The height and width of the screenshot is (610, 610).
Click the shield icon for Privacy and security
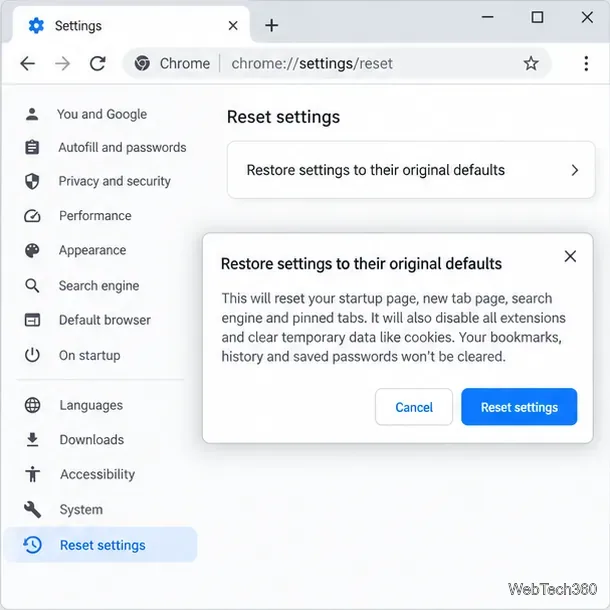(x=32, y=181)
